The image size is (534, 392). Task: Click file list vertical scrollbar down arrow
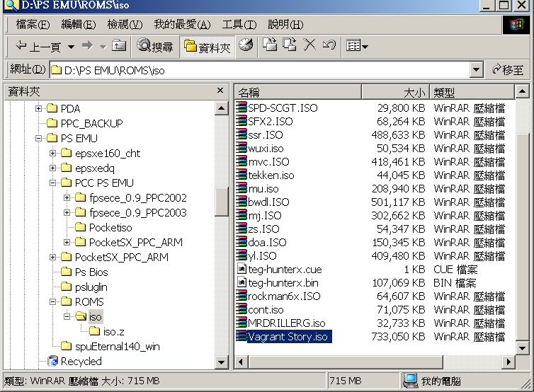pyautogui.click(x=522, y=347)
